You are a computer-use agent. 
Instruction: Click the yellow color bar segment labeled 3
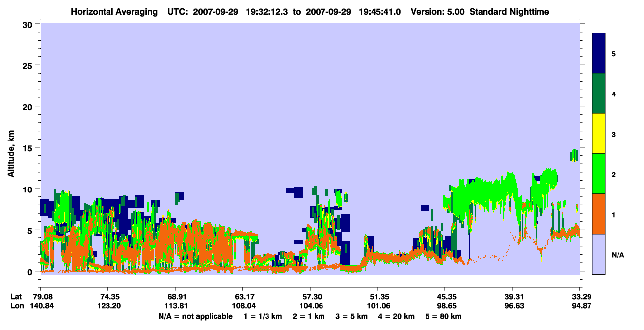click(599, 134)
